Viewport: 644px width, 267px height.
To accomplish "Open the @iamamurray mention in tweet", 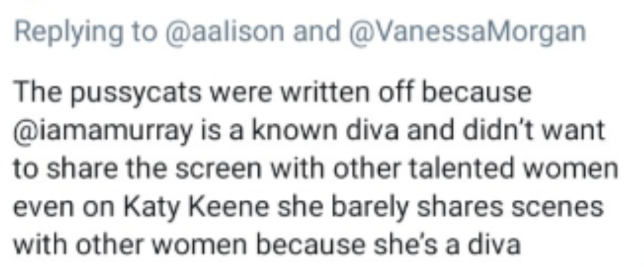I will tap(104, 132).
